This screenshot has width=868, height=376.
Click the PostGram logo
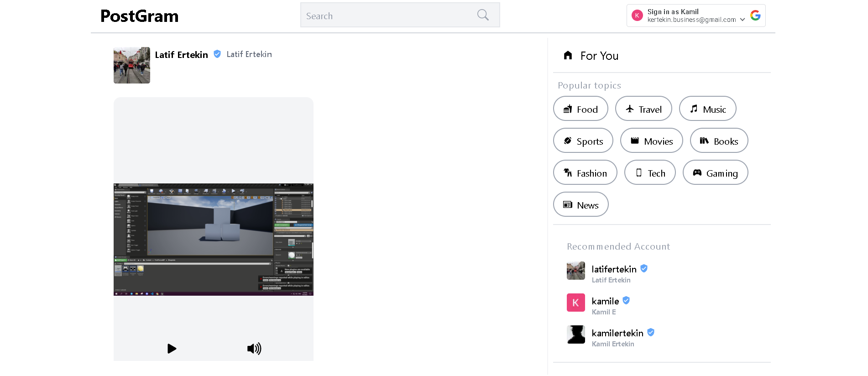(139, 16)
